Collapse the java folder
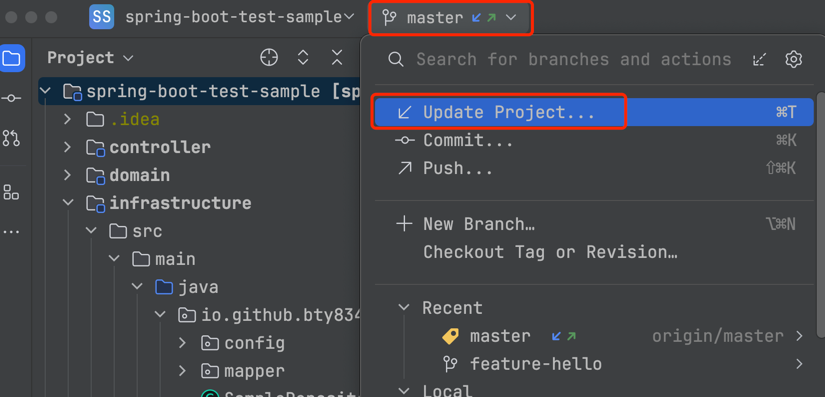 pyautogui.click(x=137, y=287)
